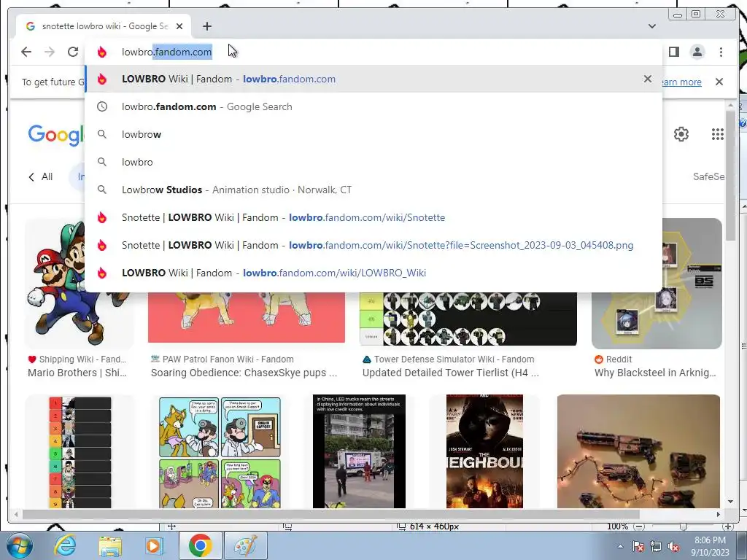
Task: Open the muted volume tray icon
Action: coord(673,546)
